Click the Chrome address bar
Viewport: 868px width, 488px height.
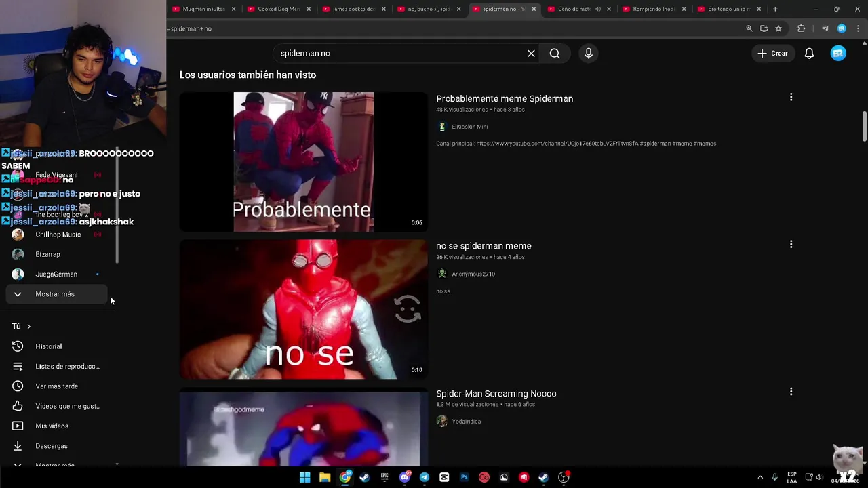tap(454, 28)
